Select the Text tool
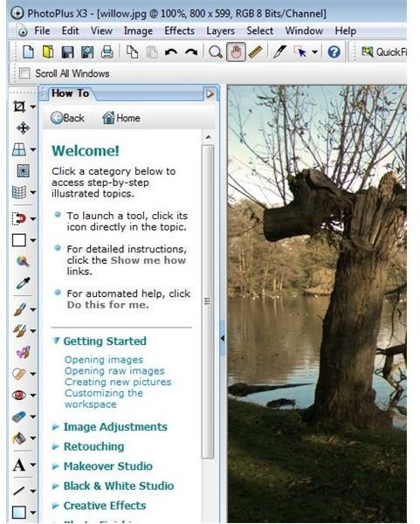Image resolution: width=420 pixels, height=524 pixels. coord(19,465)
